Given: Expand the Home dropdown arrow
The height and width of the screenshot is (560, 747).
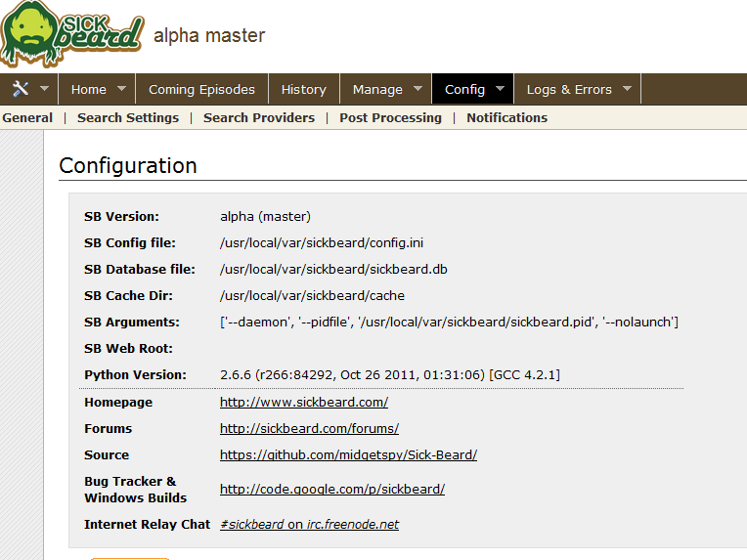Looking at the screenshot, I should [x=122, y=89].
